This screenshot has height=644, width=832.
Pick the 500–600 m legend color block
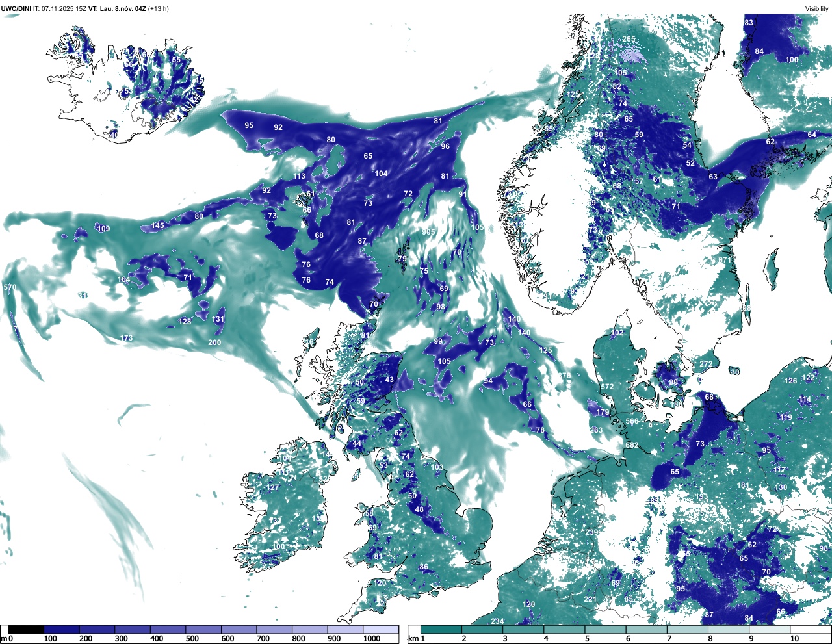203,630
